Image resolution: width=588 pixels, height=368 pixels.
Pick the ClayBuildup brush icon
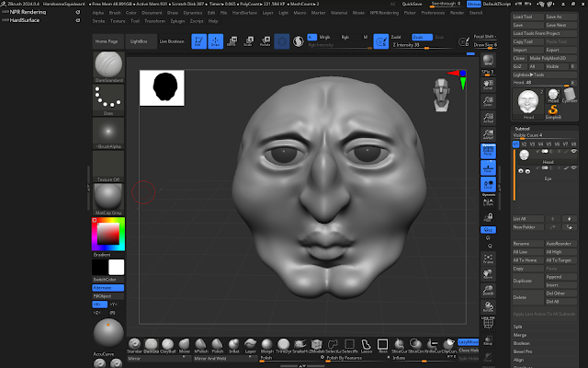[x=168, y=342]
